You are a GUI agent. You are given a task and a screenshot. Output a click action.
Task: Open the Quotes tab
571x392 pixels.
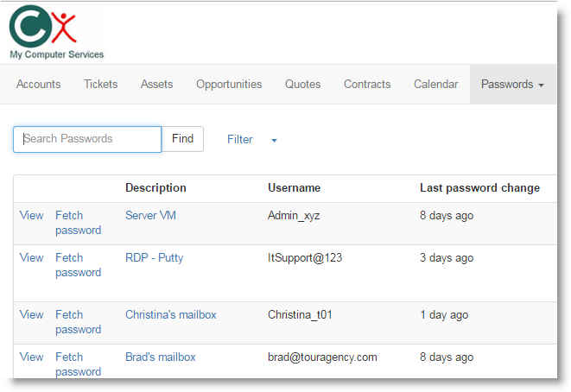tap(302, 85)
